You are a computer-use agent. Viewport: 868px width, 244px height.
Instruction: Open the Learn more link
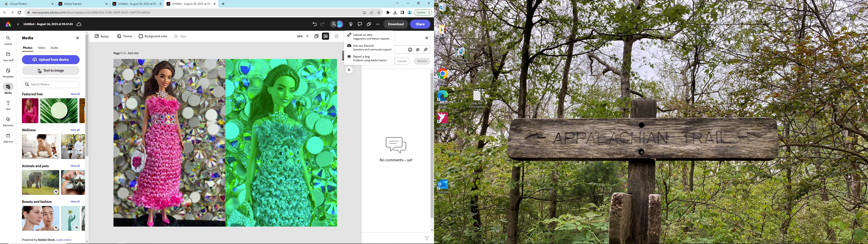(64, 240)
